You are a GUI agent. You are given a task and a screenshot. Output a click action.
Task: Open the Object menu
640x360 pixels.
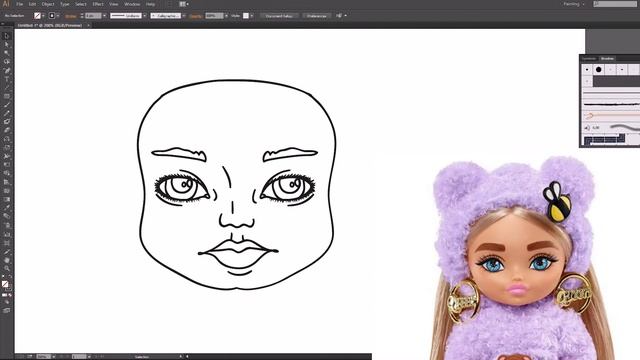click(x=48, y=4)
